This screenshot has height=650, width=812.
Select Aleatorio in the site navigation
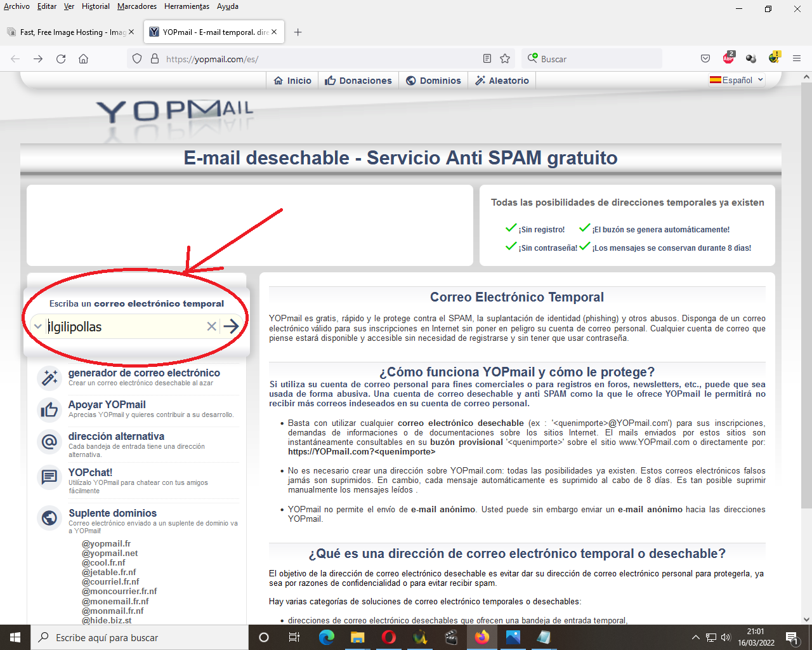tap(502, 81)
